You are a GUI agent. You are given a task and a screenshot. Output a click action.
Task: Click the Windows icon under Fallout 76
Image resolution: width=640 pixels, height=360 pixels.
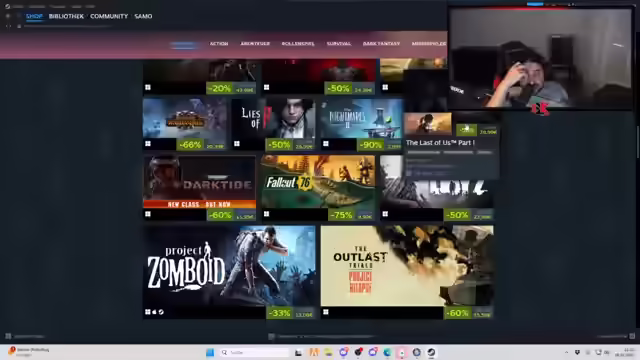pyautogui.click(x=267, y=214)
